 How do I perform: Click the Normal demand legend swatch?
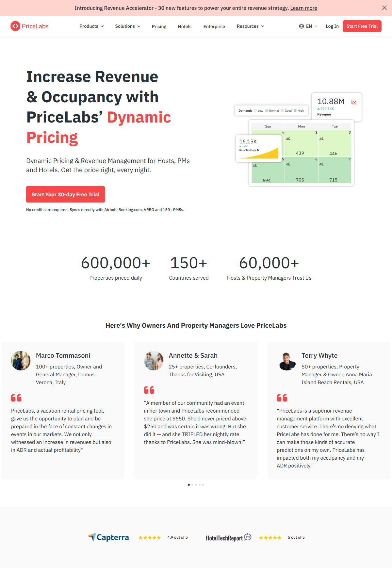click(267, 111)
